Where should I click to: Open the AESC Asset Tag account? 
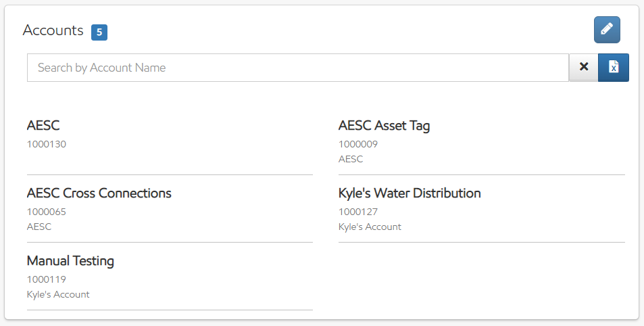click(384, 126)
